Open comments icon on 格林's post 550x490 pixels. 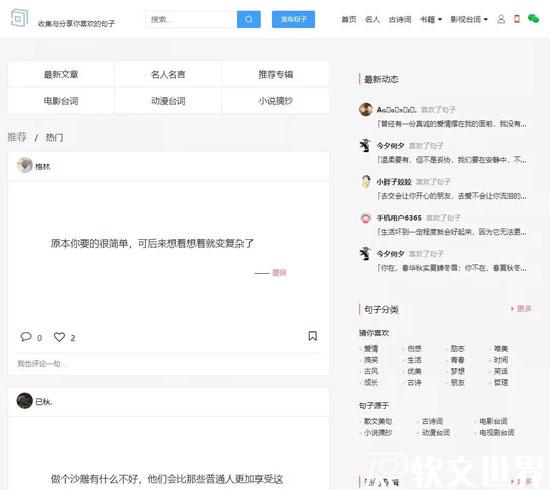click(26, 337)
